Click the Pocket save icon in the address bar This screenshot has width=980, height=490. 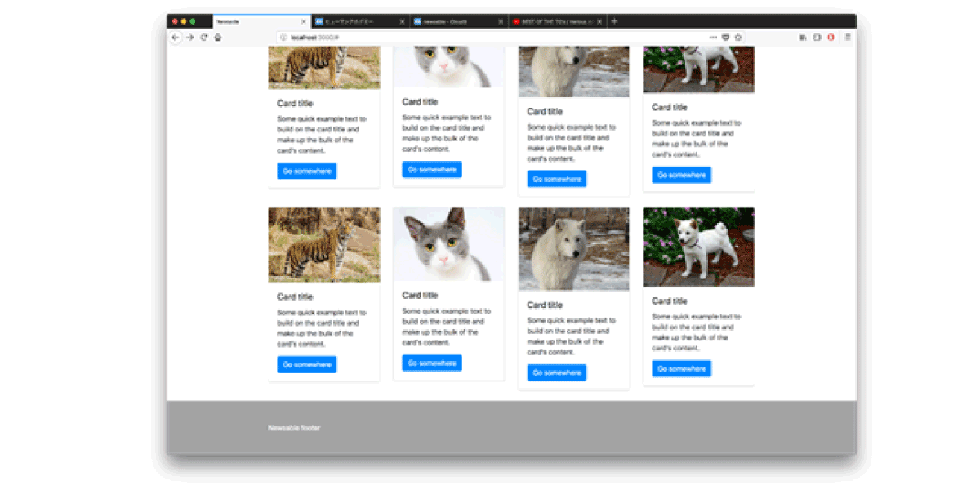726,38
